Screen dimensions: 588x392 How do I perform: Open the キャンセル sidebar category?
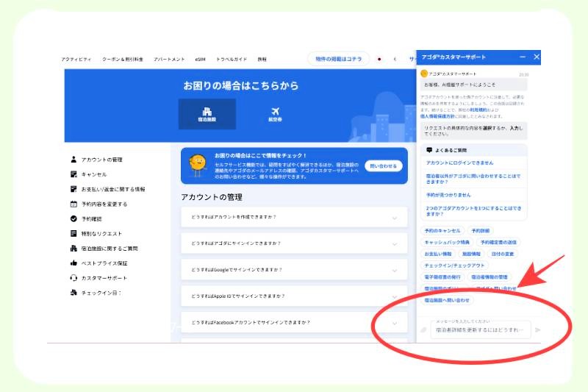click(88, 174)
